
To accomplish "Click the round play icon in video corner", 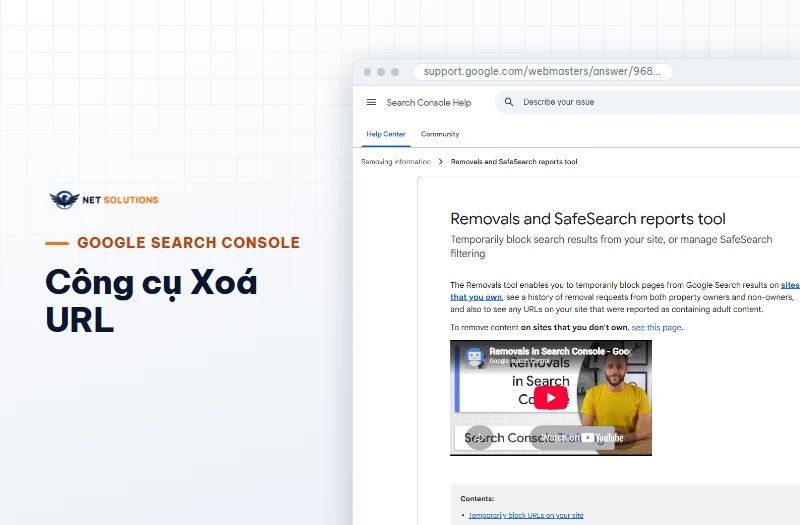I will tap(480, 438).
